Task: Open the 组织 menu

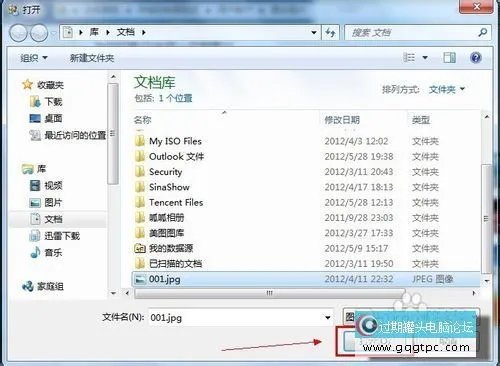Action: click(x=34, y=58)
